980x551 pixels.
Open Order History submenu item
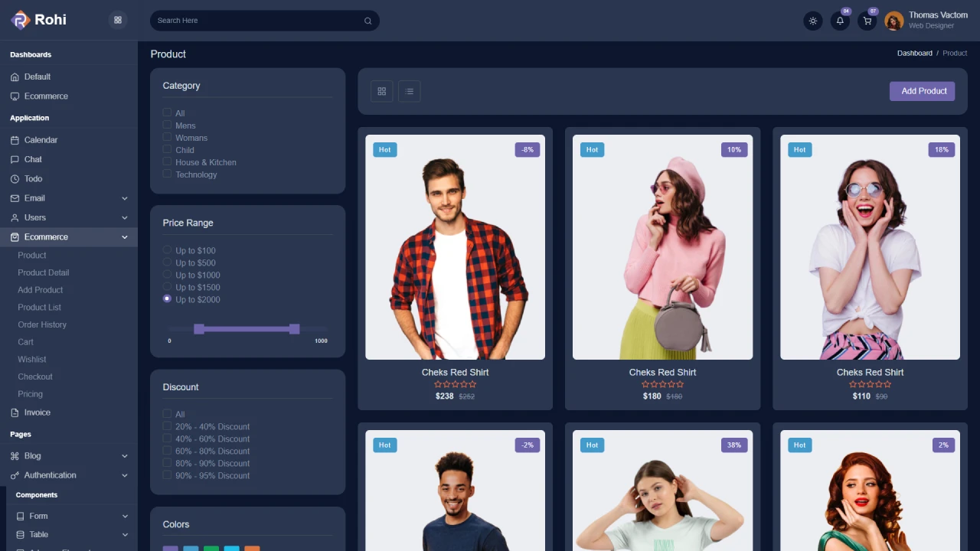pos(42,324)
